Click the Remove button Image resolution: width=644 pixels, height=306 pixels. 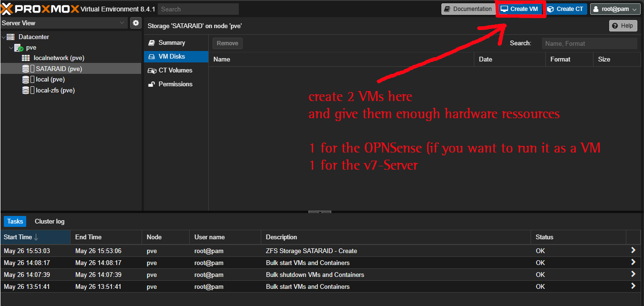tap(227, 43)
